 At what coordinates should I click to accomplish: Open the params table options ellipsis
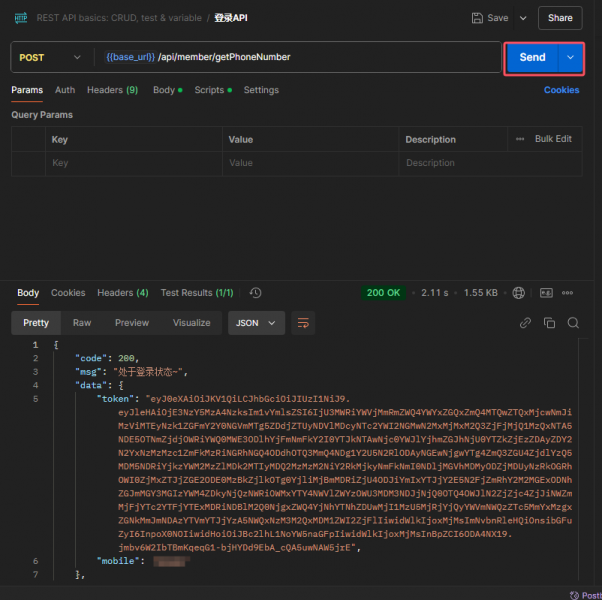[x=520, y=139]
